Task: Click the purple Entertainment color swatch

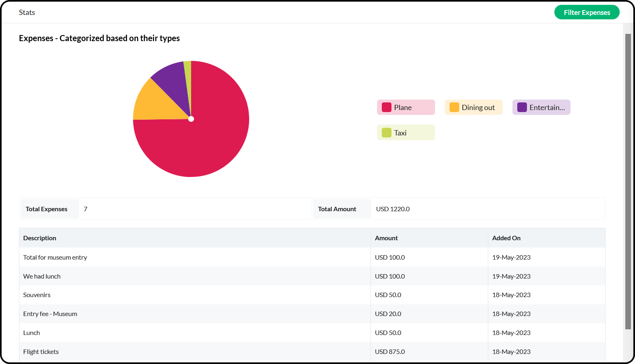Action: pos(522,107)
